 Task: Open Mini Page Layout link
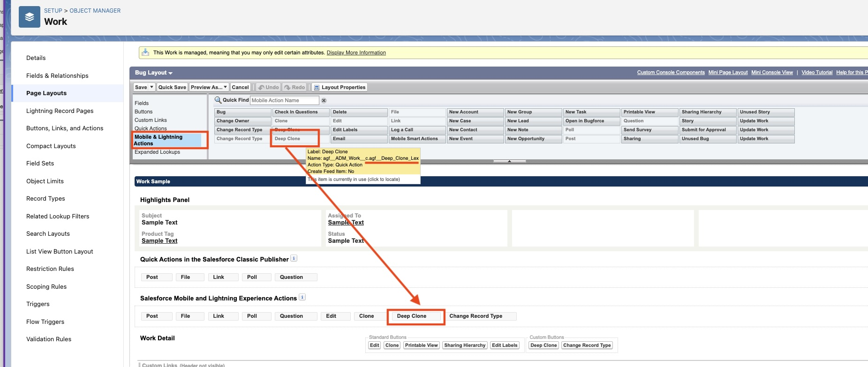click(x=728, y=72)
